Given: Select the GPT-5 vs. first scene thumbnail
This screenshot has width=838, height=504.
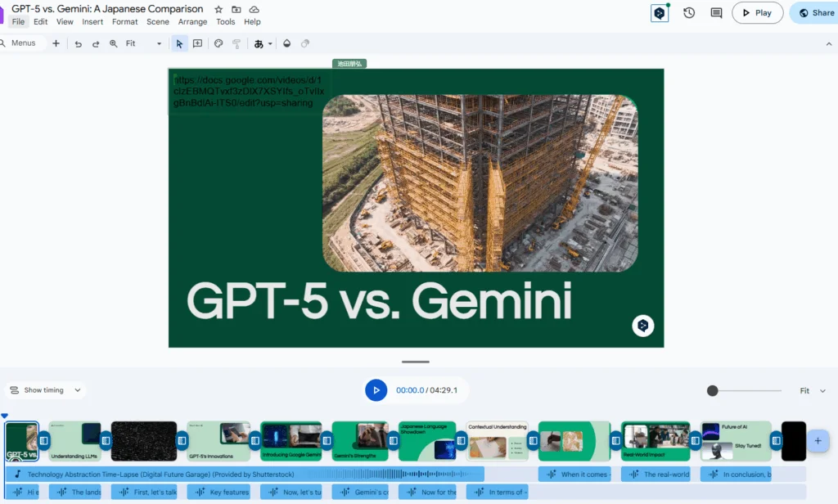Looking at the screenshot, I should coord(22,441).
